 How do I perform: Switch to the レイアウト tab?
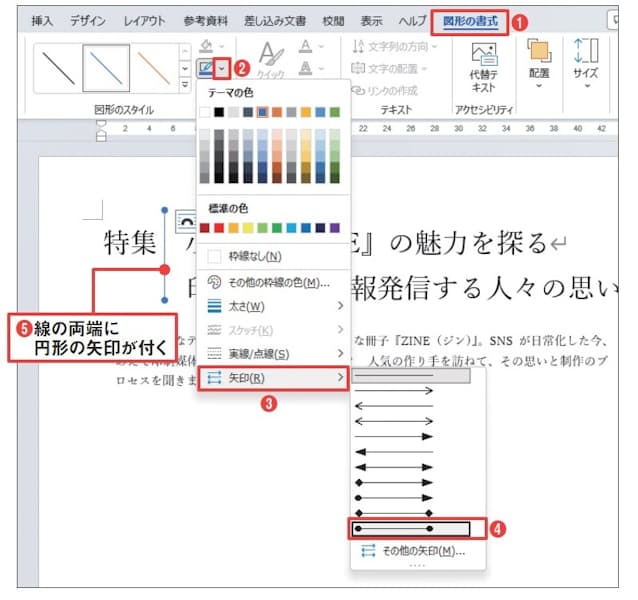coord(144,21)
